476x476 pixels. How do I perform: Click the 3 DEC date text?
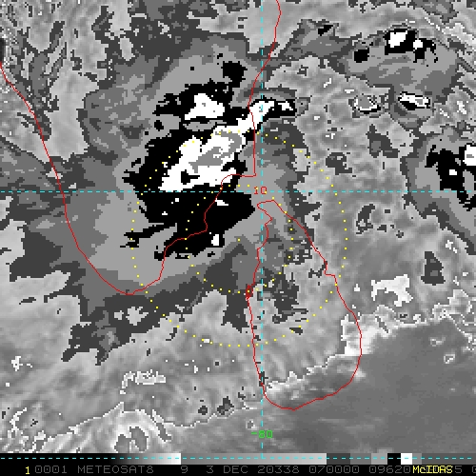[227, 469]
